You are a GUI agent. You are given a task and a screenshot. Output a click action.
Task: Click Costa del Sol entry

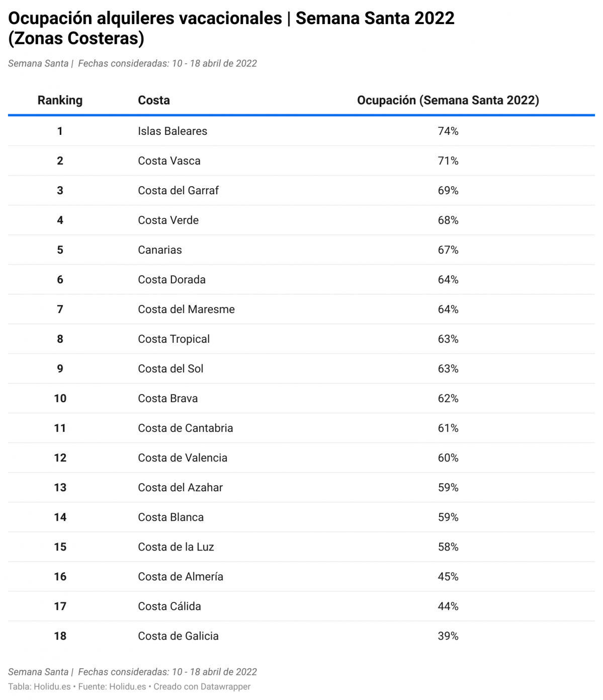pyautogui.click(x=170, y=369)
